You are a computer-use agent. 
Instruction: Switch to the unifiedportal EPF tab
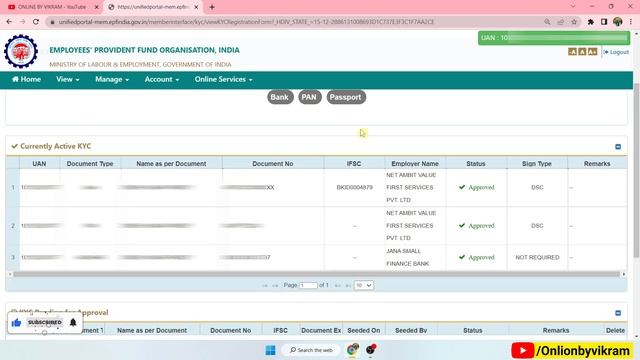(x=153, y=7)
